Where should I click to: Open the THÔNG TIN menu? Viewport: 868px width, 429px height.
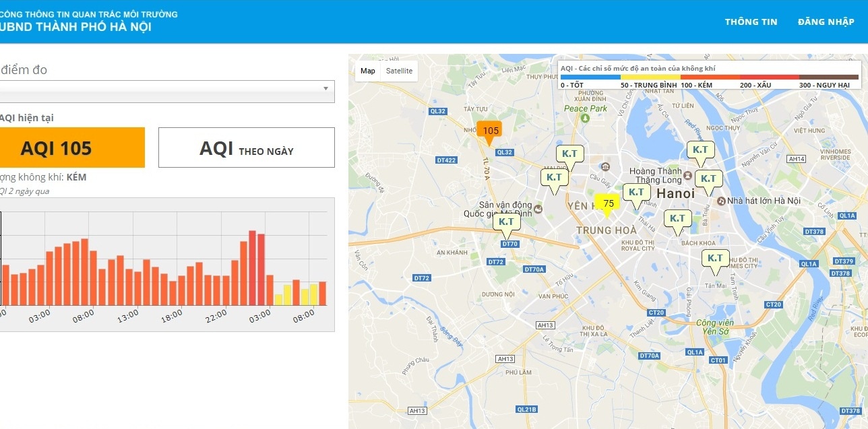click(x=751, y=22)
